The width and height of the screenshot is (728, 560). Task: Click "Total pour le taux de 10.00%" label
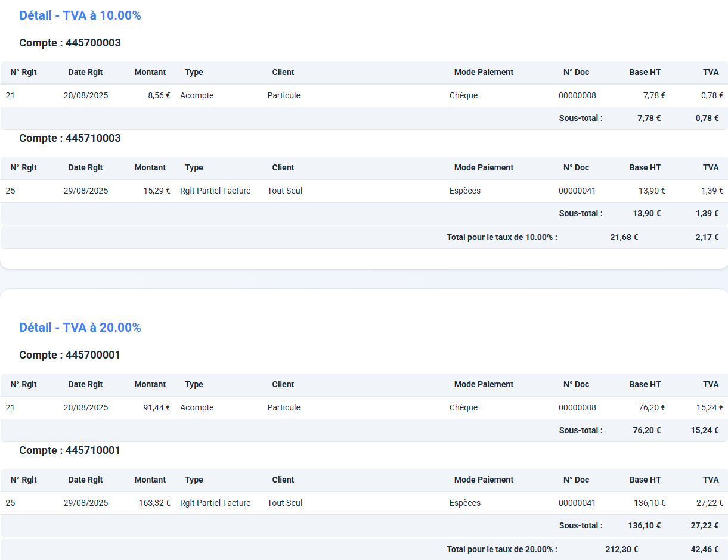pos(501,237)
